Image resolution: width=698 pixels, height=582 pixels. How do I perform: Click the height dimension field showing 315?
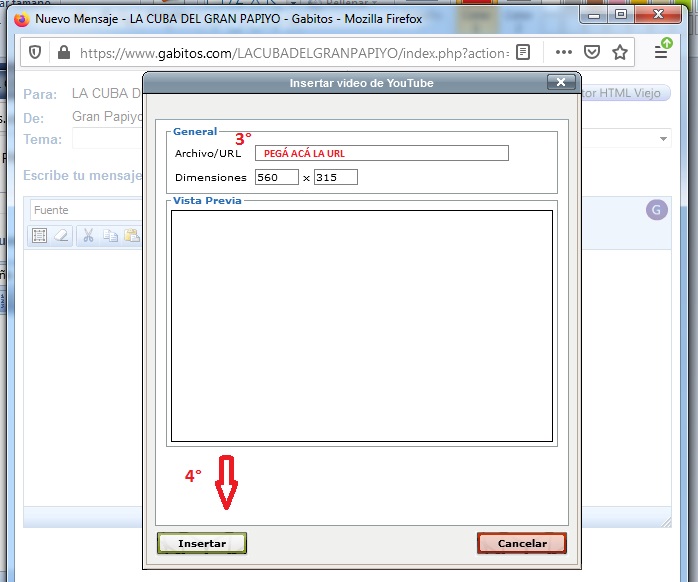(x=335, y=177)
